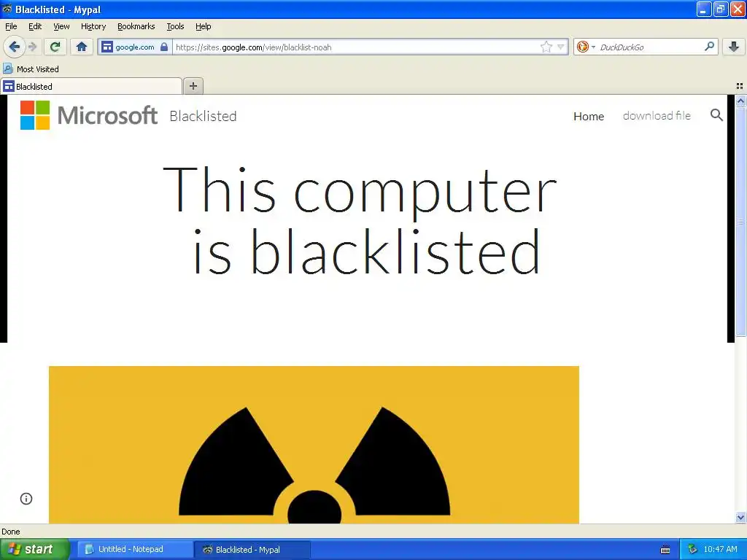Click the Microsoft logo on the page

coord(88,115)
